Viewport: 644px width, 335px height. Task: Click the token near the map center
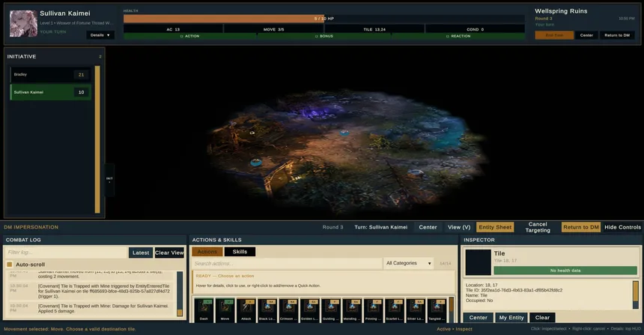tap(344, 133)
